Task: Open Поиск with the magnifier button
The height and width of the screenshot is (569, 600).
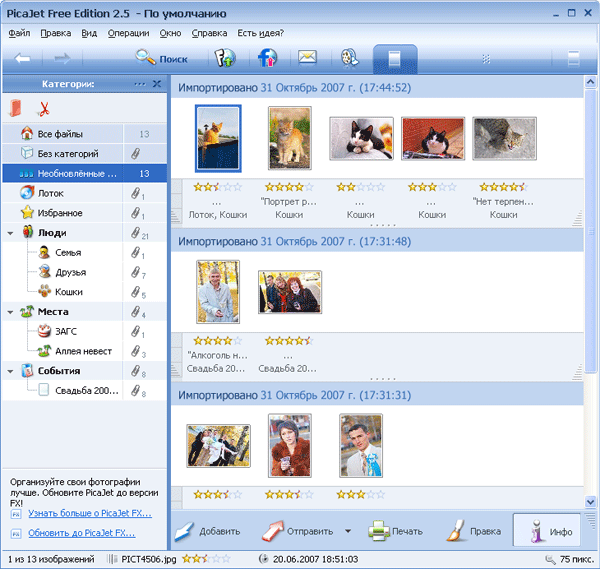Action: pos(161,58)
